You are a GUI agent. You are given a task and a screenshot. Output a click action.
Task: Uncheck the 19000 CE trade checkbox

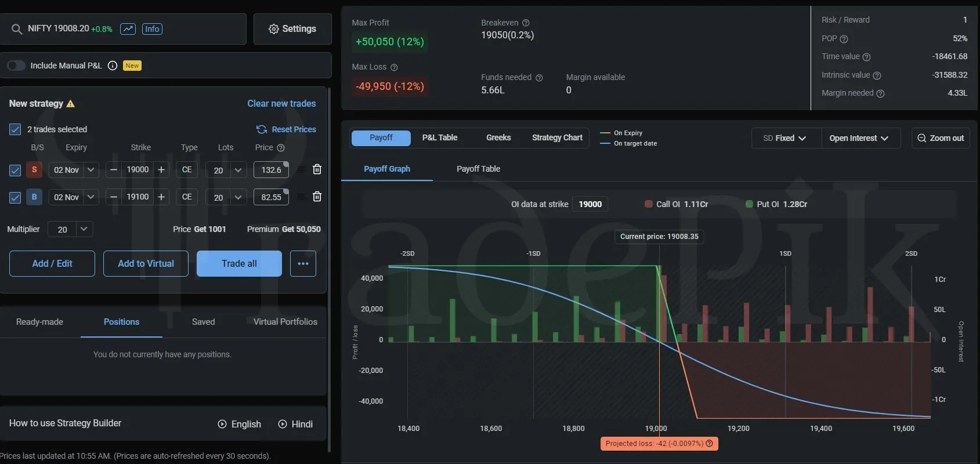[x=15, y=170]
